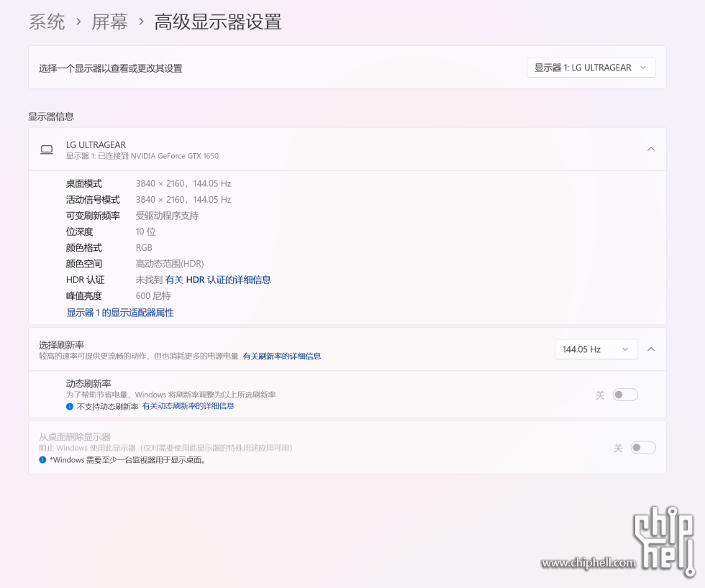
Task: Collapse the LG ULTRAGEAR info section
Action: (x=650, y=149)
